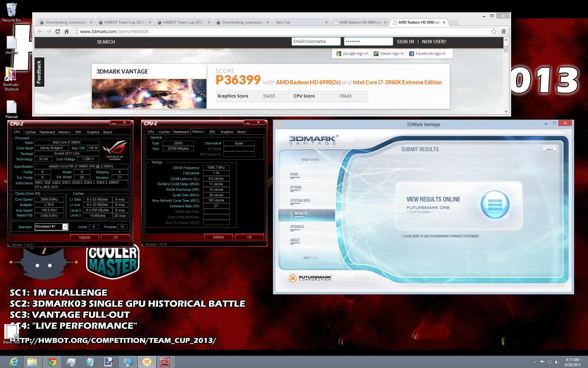588x368 pixels.
Task: Open the SPD tab in right CPU-Z
Action: coord(212,132)
